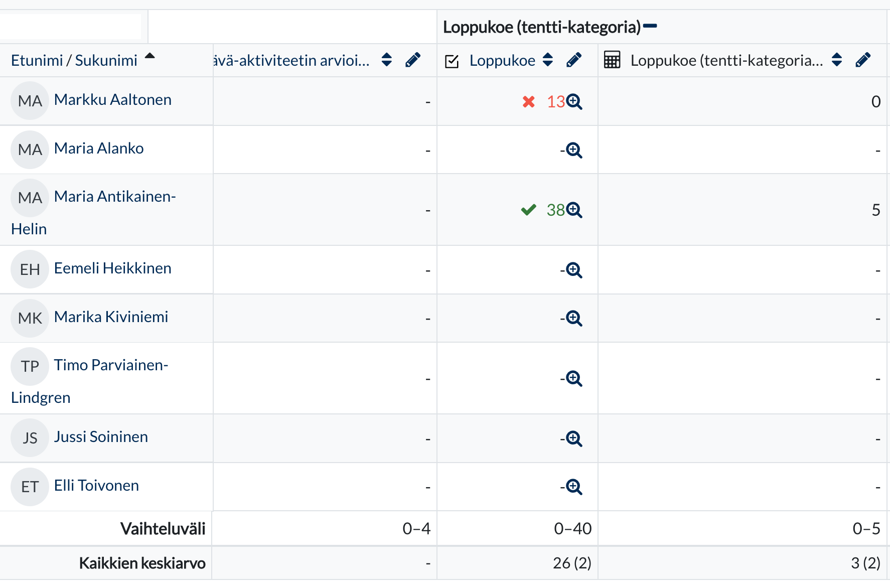The image size is (890, 588).
Task: Open grade analysis for Eemeli Heikkinen's Loppukoe
Action: click(x=574, y=270)
